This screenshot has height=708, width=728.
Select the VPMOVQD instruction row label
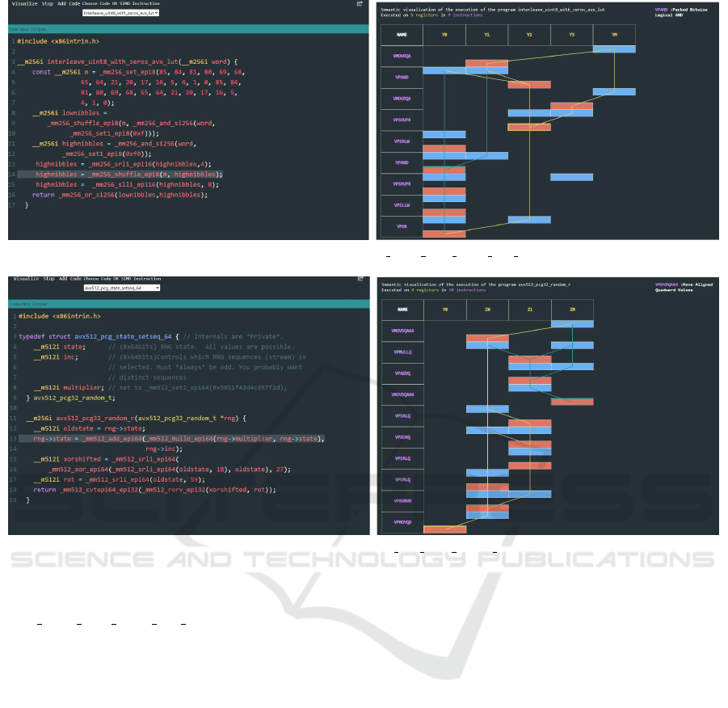402,522
